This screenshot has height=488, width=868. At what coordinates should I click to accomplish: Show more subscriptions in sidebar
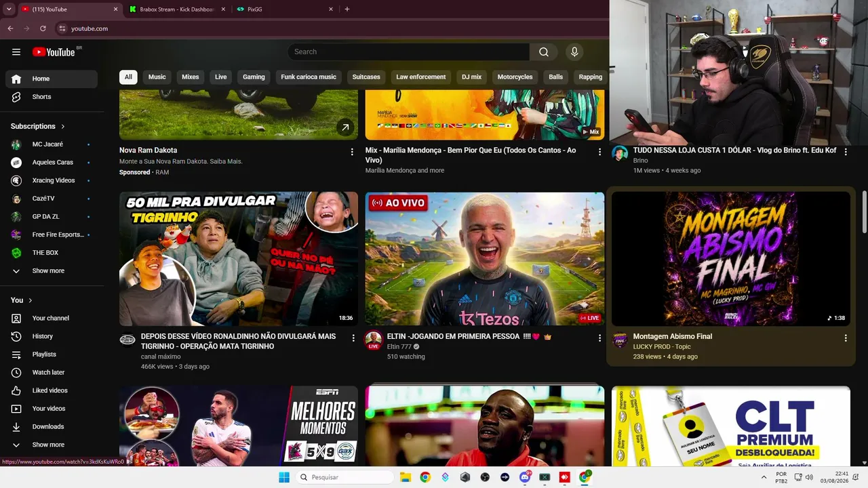(x=52, y=271)
